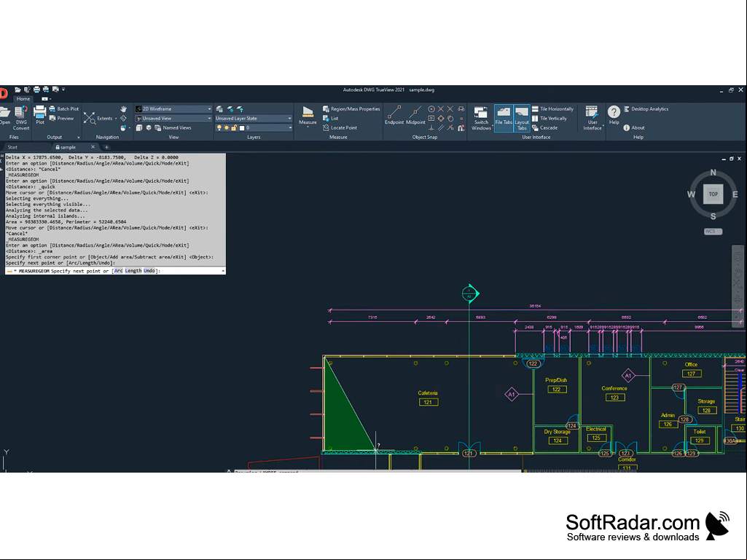Open the Unsaved Layer State dropdown

(254, 118)
